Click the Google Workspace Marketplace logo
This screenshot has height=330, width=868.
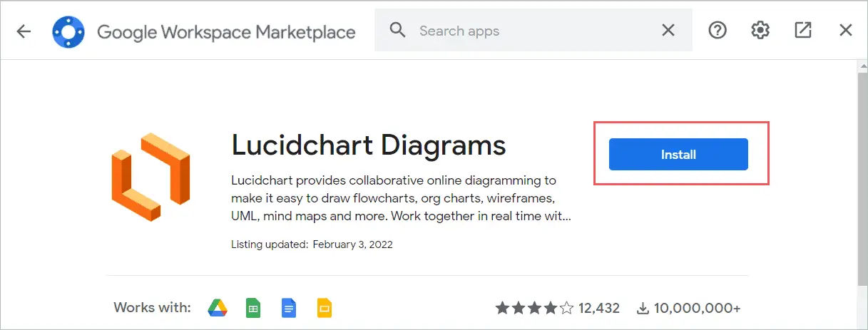[x=70, y=31]
